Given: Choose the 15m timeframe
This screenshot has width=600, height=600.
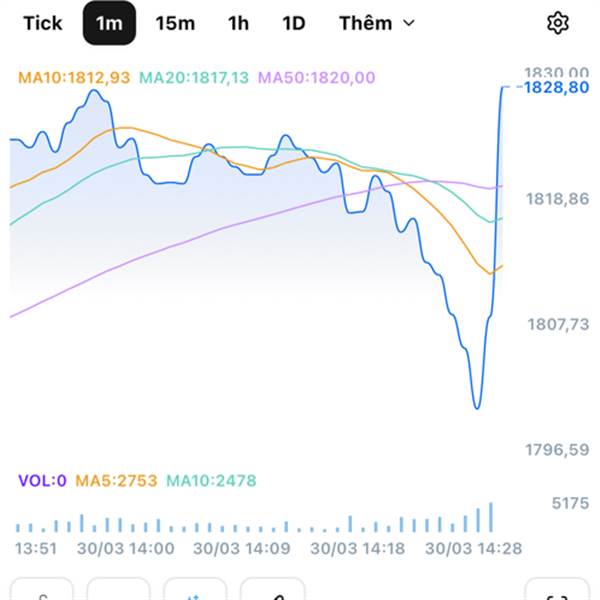Looking at the screenshot, I should pyautogui.click(x=175, y=23).
